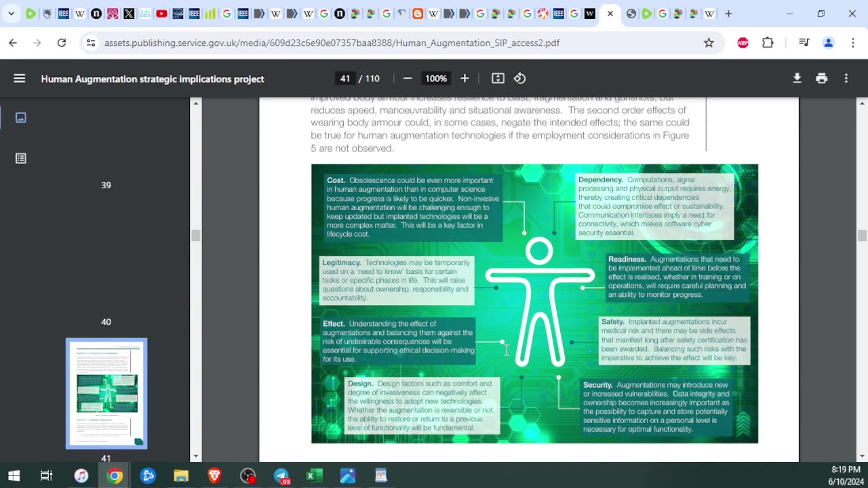Viewport: 868px width, 488px height.
Task: Rotate the PDF counterclockwise
Action: point(519,79)
